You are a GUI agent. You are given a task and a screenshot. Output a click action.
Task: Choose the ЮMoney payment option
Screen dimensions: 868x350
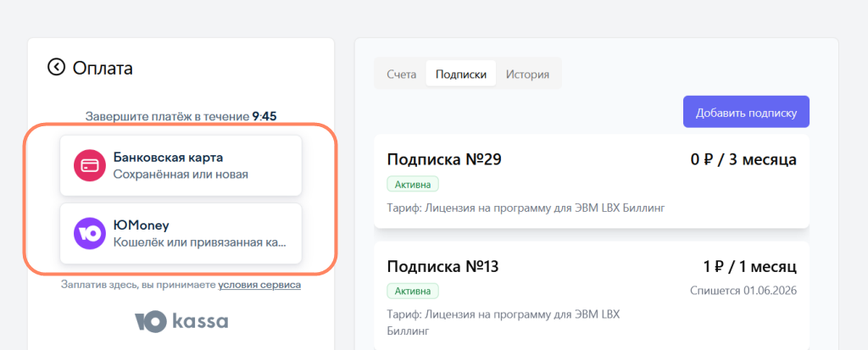(181, 234)
